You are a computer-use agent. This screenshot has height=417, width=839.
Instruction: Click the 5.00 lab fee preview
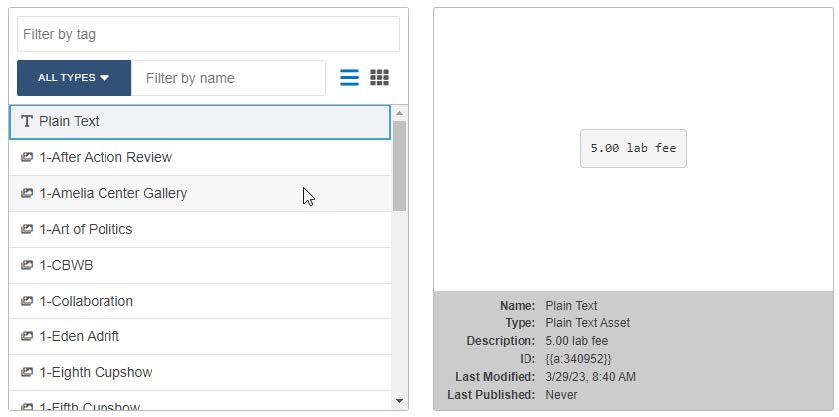tap(633, 148)
